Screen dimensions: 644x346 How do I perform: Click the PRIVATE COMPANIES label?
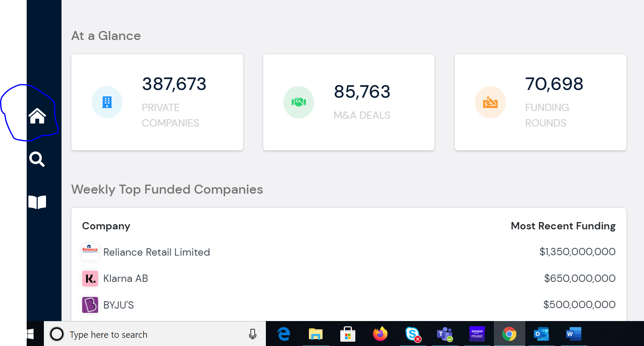[170, 115]
